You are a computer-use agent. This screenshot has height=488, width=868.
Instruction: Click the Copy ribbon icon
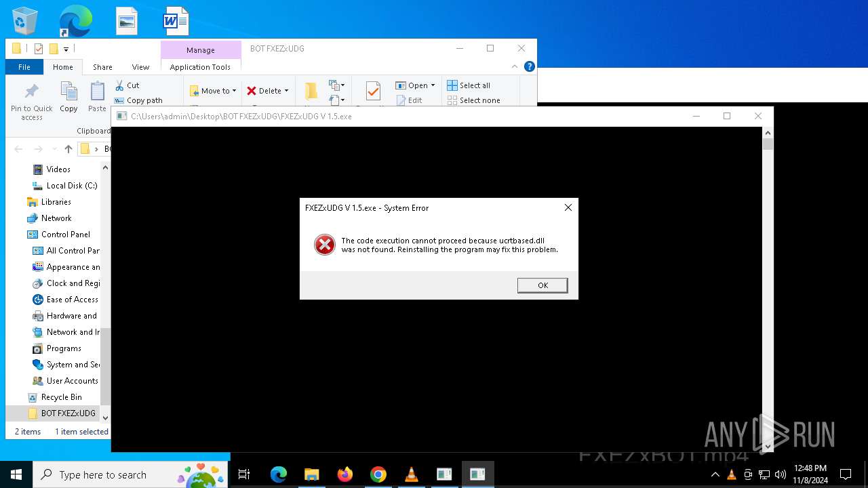click(x=68, y=98)
